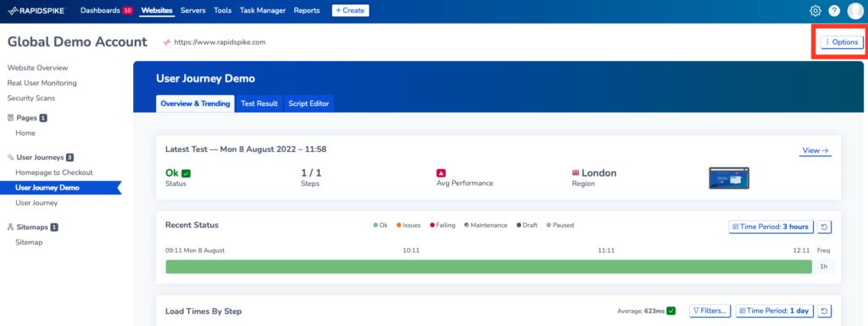Select the Home page in sidebar

pyautogui.click(x=25, y=133)
